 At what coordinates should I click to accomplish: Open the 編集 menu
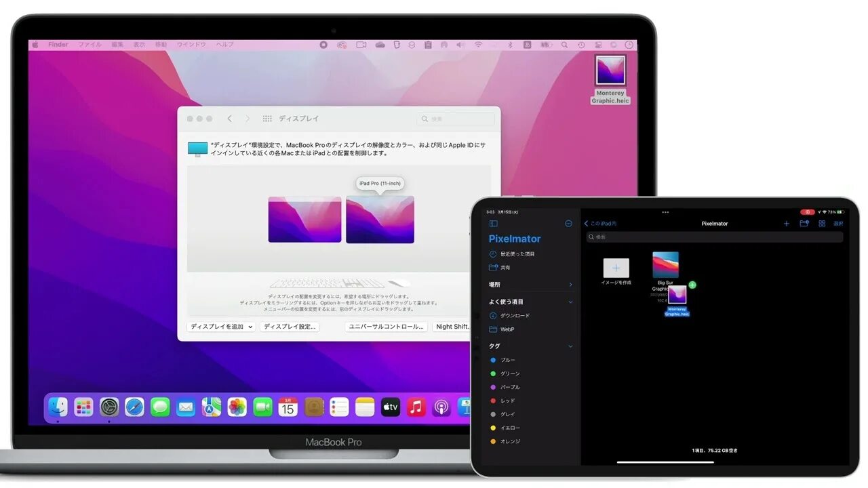click(117, 45)
